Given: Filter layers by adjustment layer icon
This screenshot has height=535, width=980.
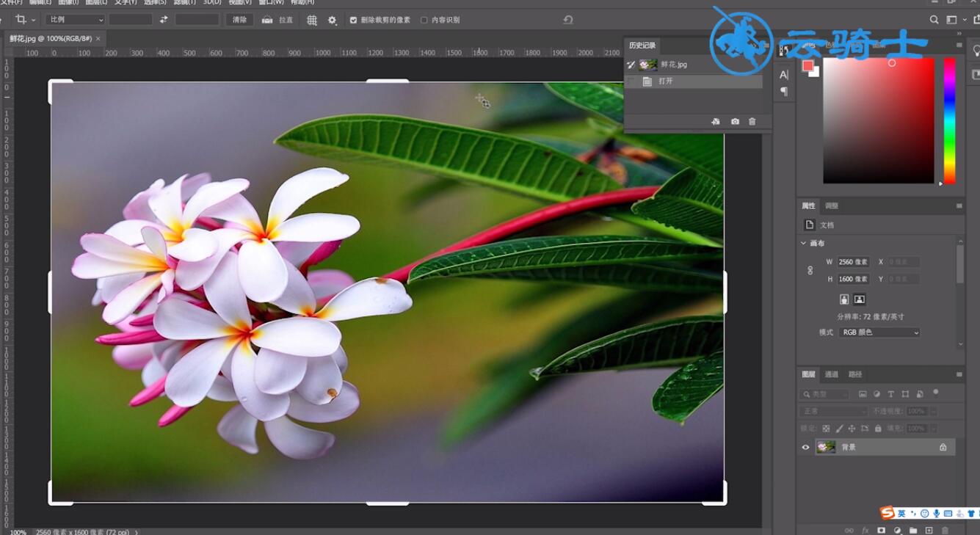Looking at the screenshot, I should [x=877, y=394].
